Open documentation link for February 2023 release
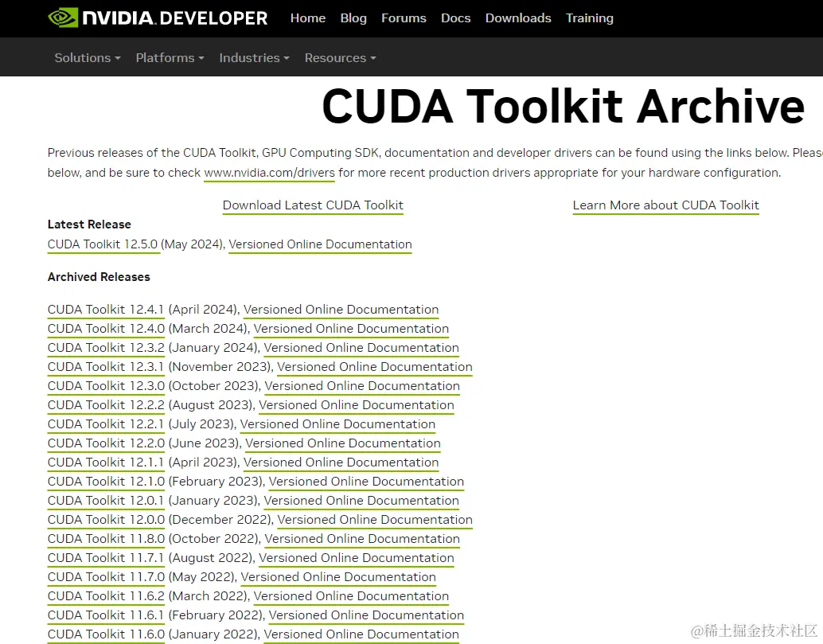Screen dimensions: 823x644 [366, 482]
